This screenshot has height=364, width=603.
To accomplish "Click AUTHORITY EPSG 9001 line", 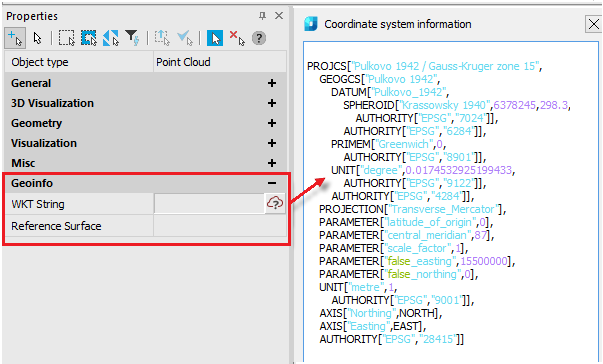I will click(403, 300).
